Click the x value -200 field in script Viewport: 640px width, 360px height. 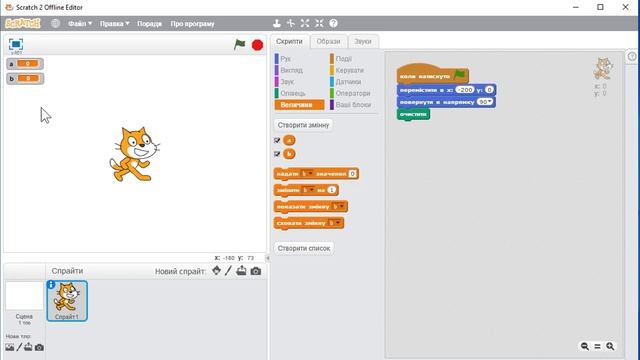click(x=465, y=90)
